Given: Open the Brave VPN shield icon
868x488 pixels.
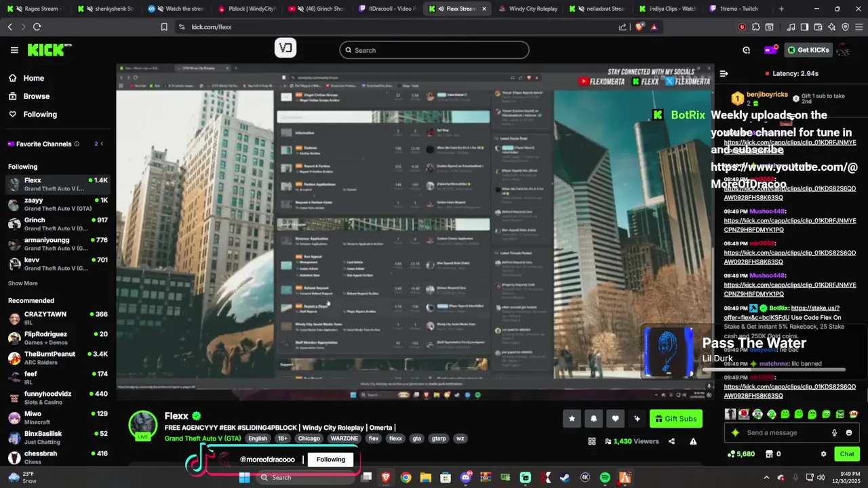Looking at the screenshot, I should (x=845, y=27).
